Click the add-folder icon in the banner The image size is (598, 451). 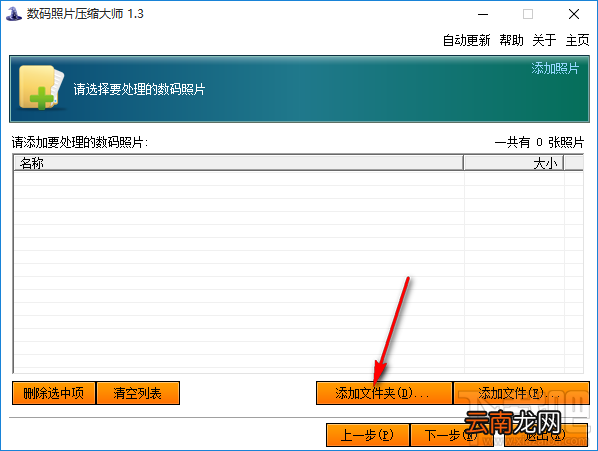tap(42, 88)
